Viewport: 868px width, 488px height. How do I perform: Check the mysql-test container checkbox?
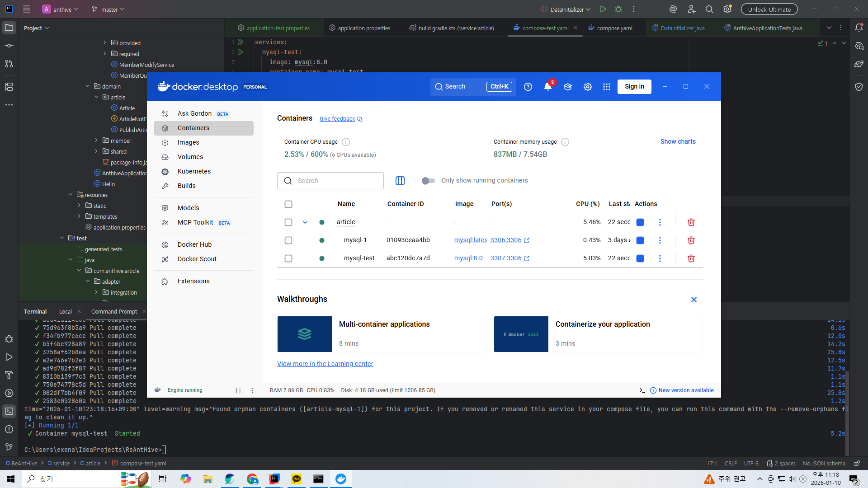[x=288, y=258]
